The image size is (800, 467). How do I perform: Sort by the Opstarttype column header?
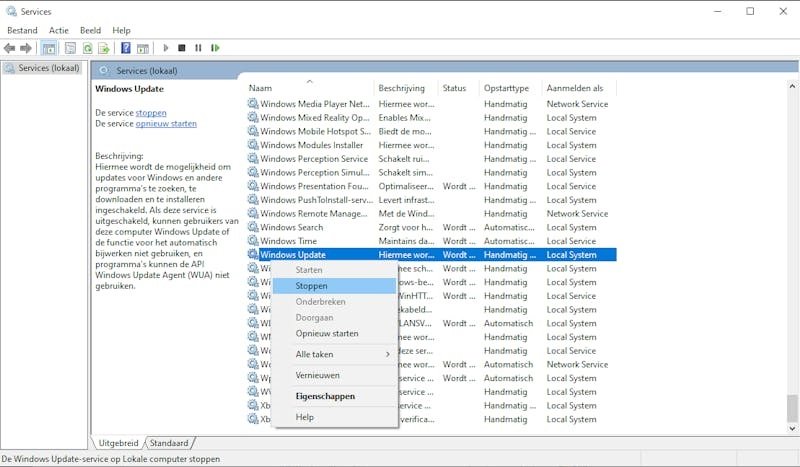click(510, 88)
